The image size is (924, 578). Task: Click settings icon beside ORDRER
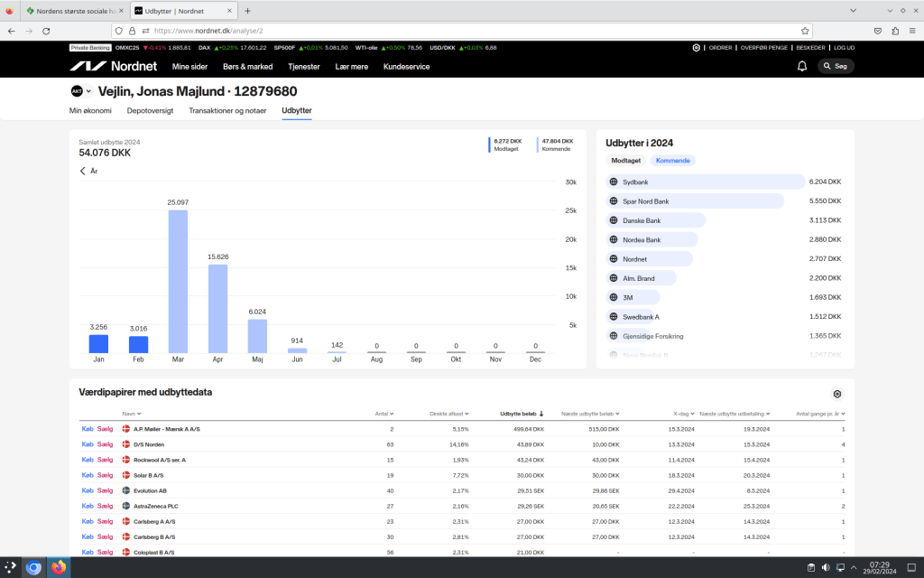(696, 47)
